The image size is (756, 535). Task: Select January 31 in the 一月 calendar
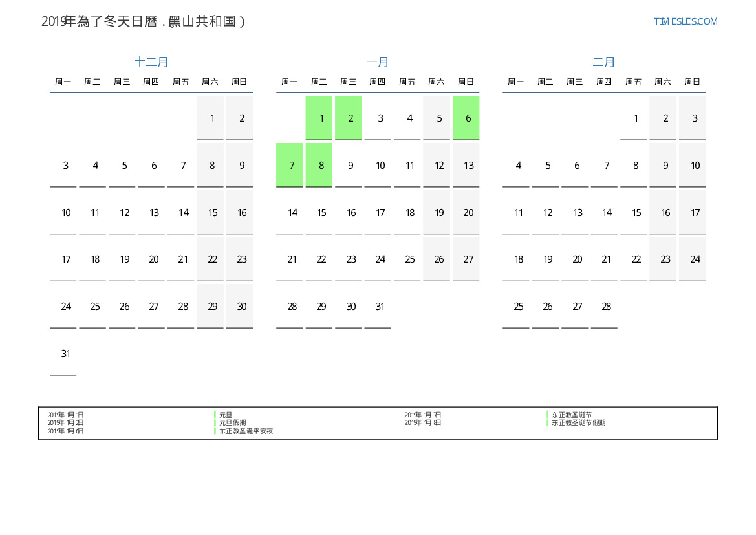pyautogui.click(x=380, y=307)
